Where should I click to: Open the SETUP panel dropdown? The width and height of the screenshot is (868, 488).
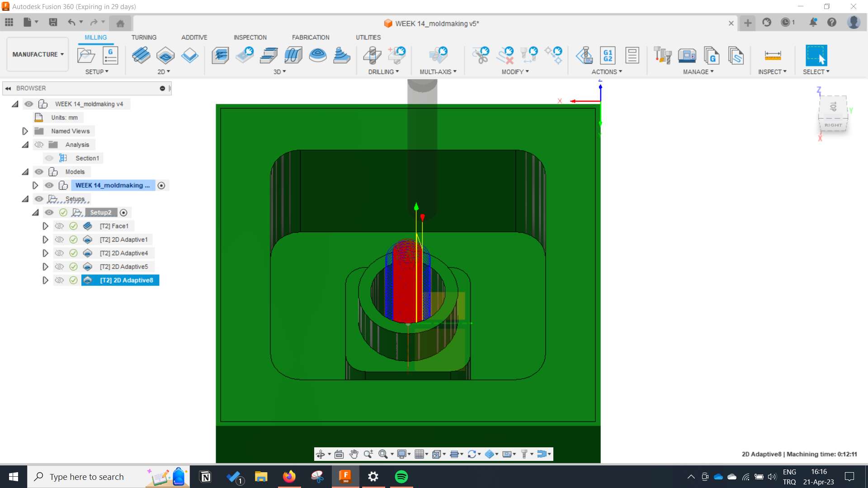97,72
